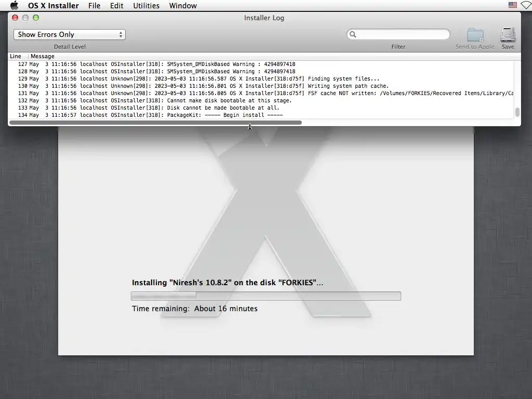Screen dimensions: 532x399
Task: Click the horizontal scrollbar of the log
Action: click(155, 123)
